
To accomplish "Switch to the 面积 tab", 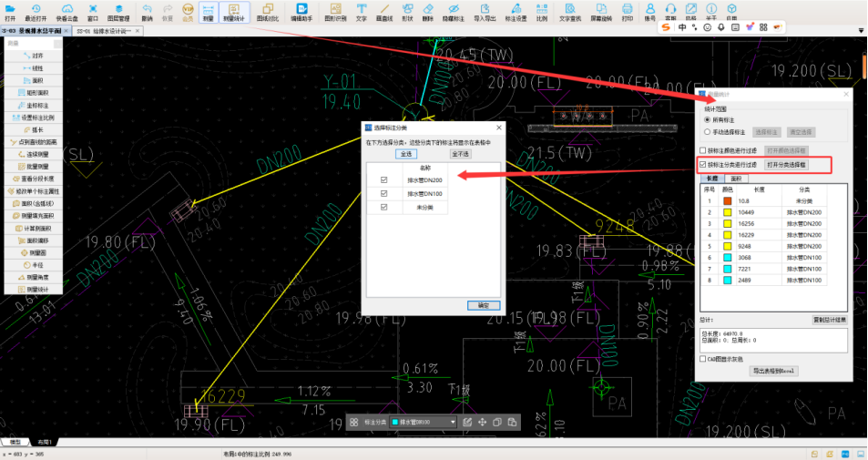I will (735, 179).
